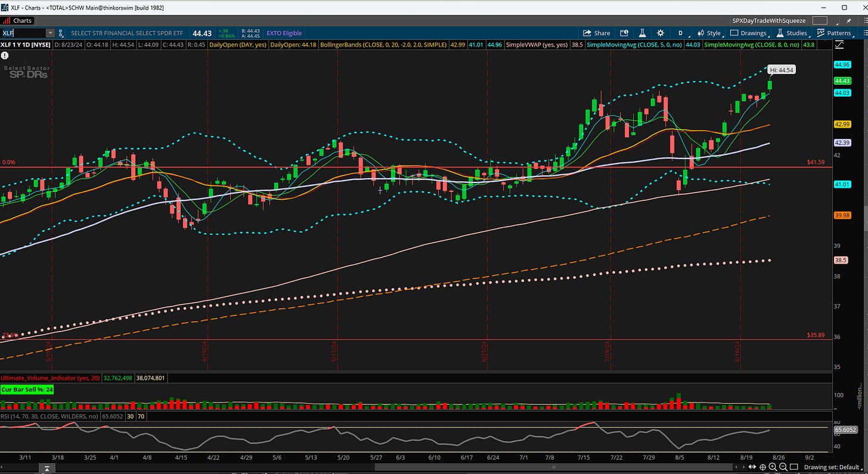Click the 42.99 orange price tag
Screen dimensions: 868x474
pyautogui.click(x=842, y=124)
